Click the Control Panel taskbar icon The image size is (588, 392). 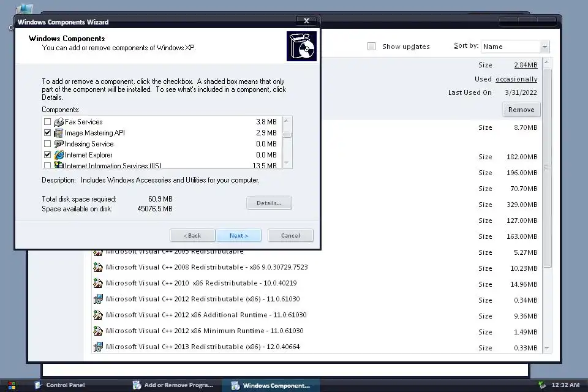[x=38, y=385]
